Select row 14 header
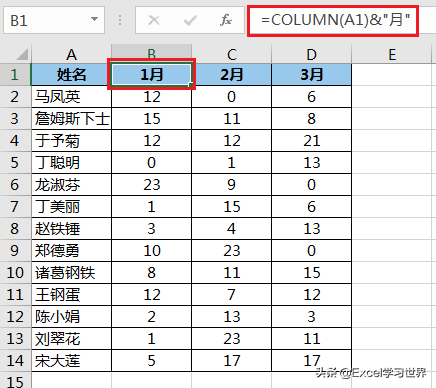This screenshot has width=436, height=388. 15,361
